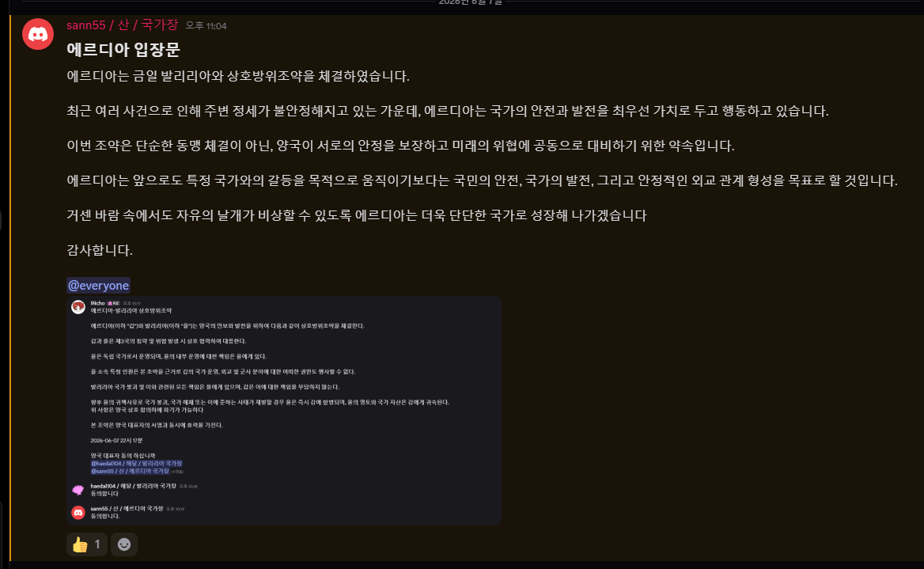Viewport: 924px width, 569px height.
Task: Click the 2026-06-07 22시 17분 line in screenshot
Action: (116, 441)
